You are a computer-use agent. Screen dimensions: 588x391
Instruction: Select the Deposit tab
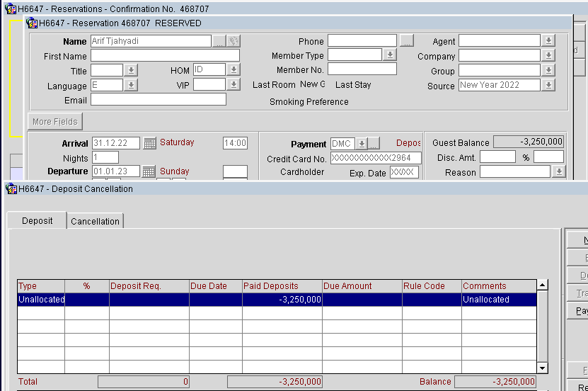tap(37, 220)
